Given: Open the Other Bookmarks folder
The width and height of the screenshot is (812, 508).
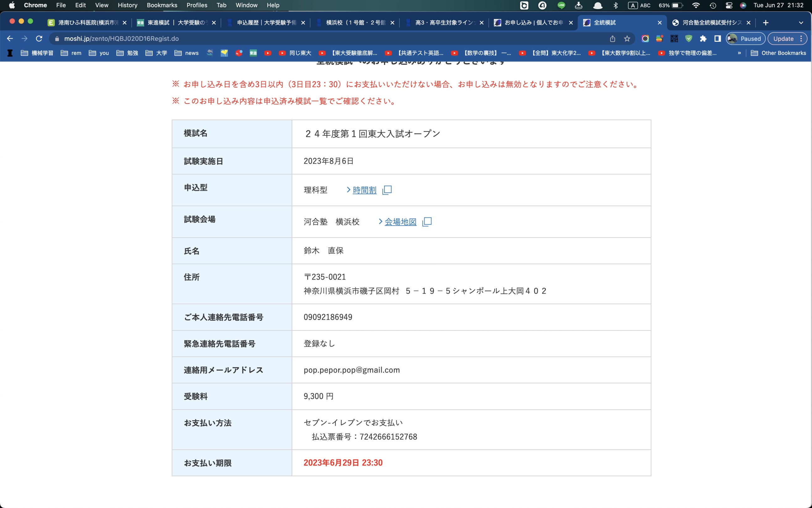Looking at the screenshot, I should coord(778,53).
